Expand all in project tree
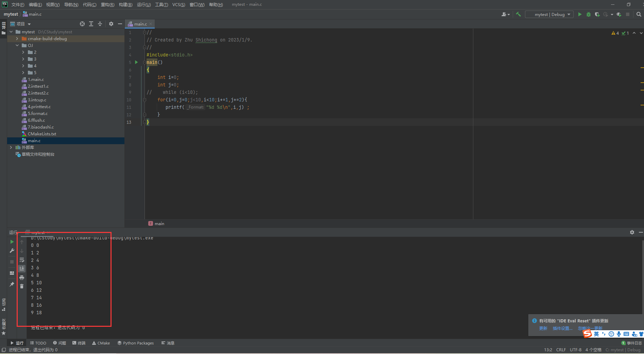644x354 pixels. [x=91, y=24]
